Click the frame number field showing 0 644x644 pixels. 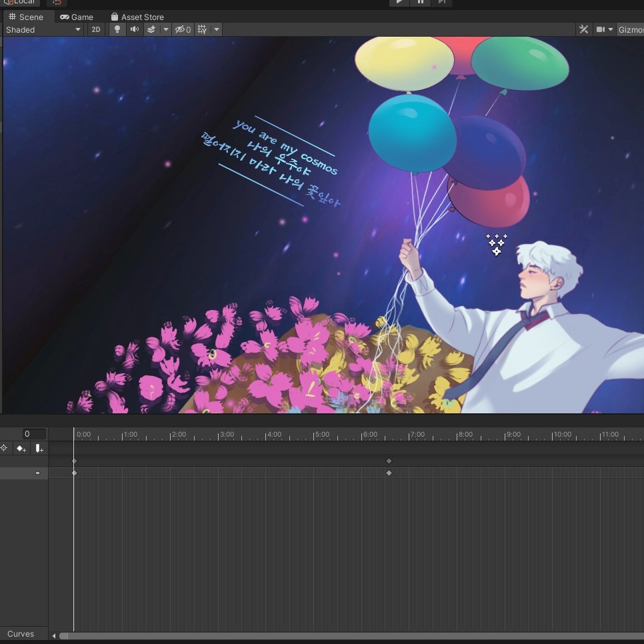tap(34, 434)
